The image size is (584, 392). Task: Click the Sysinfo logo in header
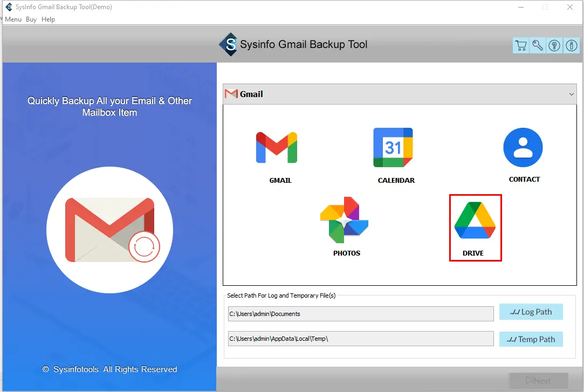click(228, 44)
